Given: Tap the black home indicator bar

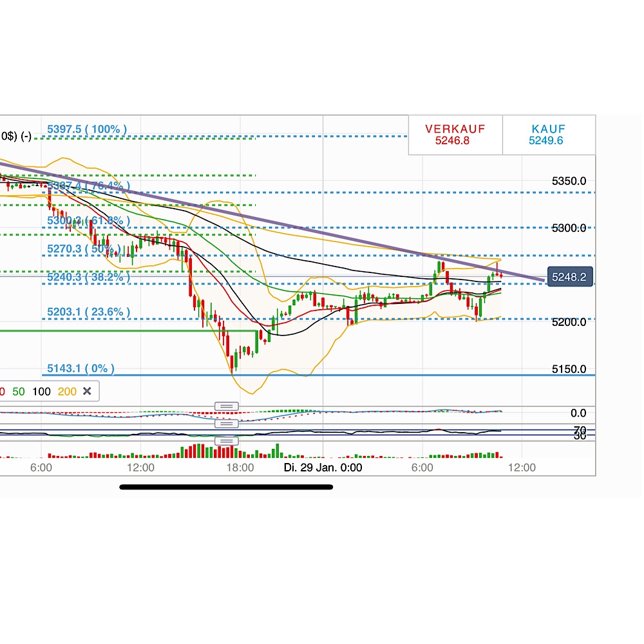Looking at the screenshot, I should 226,488.
